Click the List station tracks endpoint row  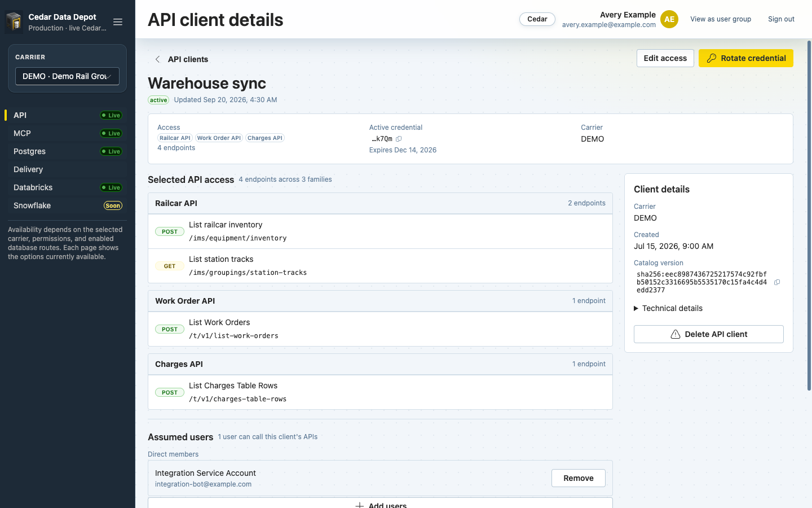tap(380, 266)
